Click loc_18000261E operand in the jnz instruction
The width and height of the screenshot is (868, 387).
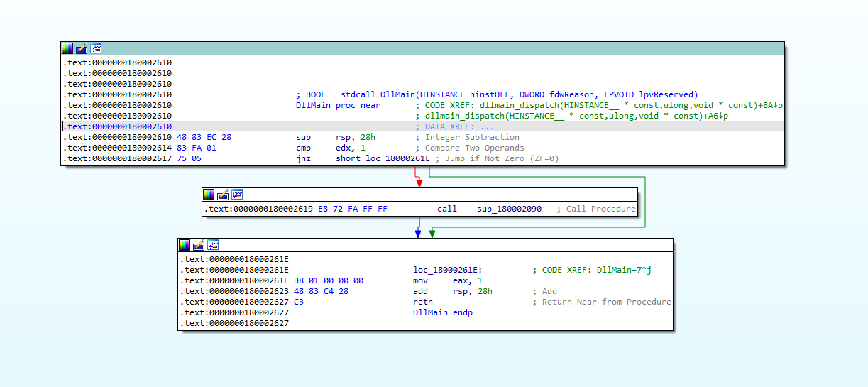(397, 159)
